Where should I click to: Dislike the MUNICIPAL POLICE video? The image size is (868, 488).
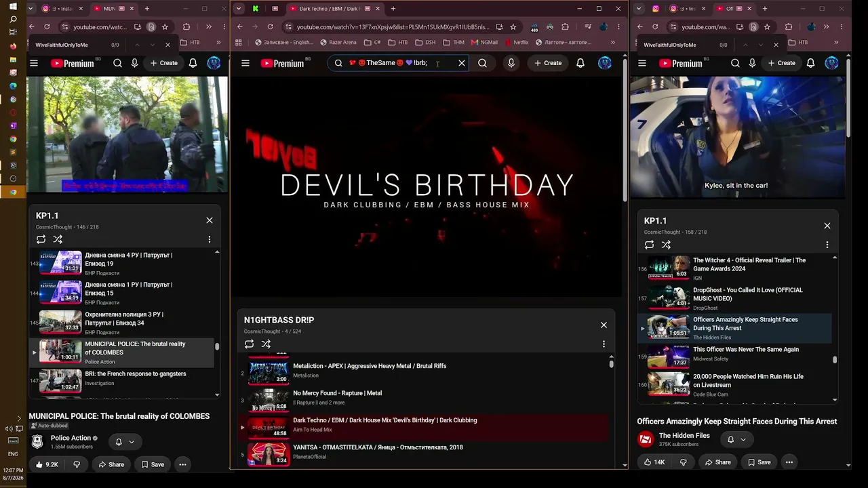coord(77,464)
